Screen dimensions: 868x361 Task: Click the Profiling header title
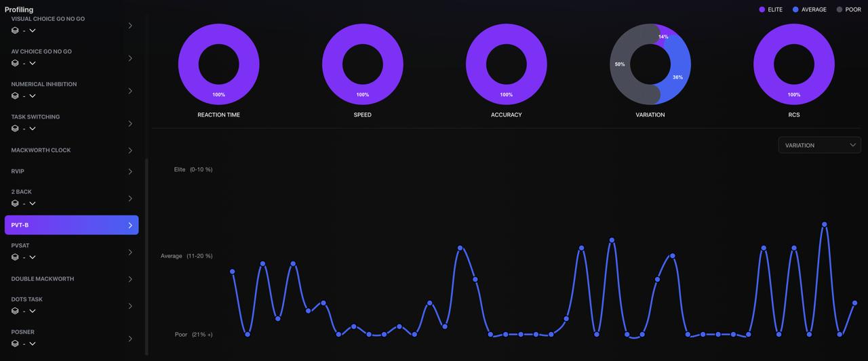point(19,9)
